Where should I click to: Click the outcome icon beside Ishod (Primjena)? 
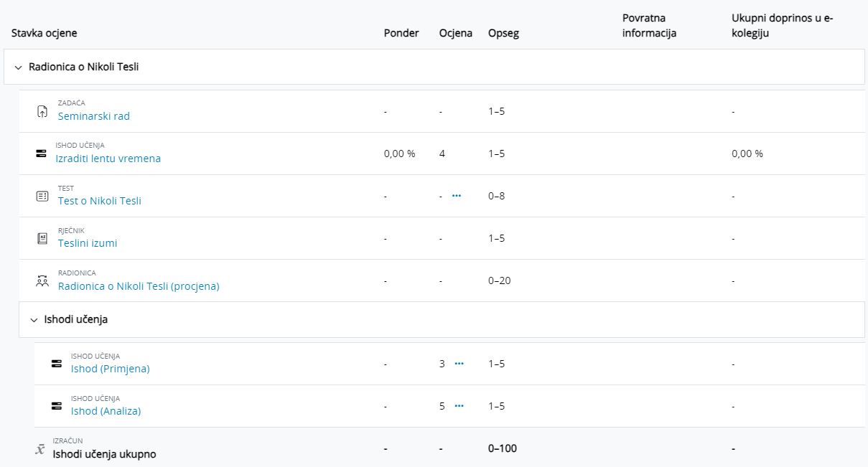[56, 364]
